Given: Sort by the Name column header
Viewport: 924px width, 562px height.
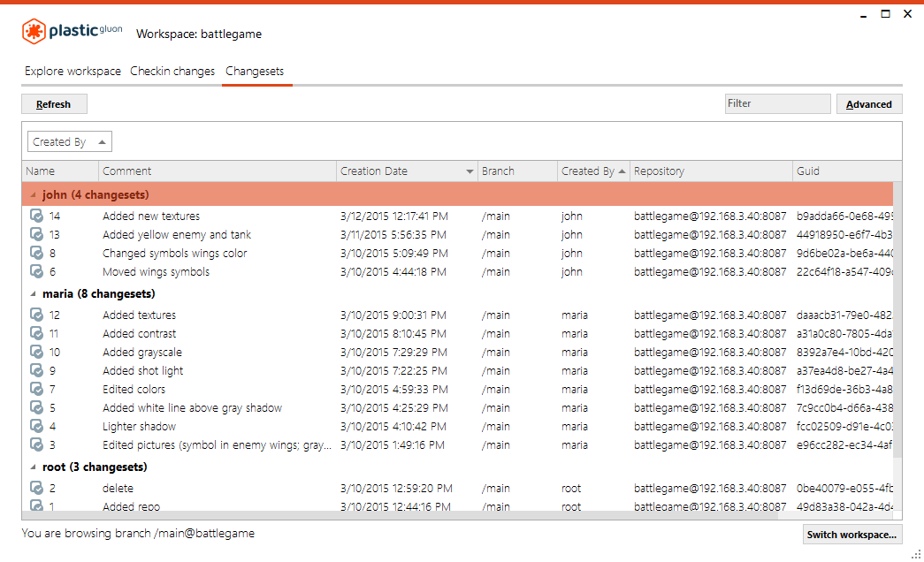Looking at the screenshot, I should click(60, 171).
